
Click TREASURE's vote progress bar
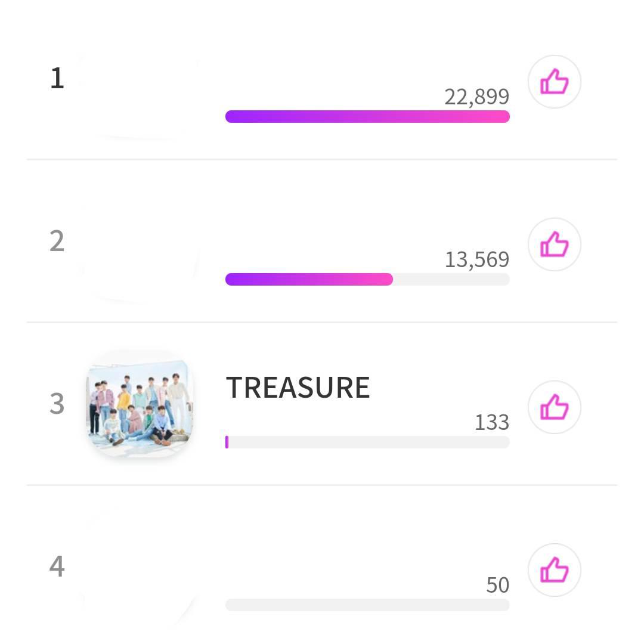pos(367,442)
